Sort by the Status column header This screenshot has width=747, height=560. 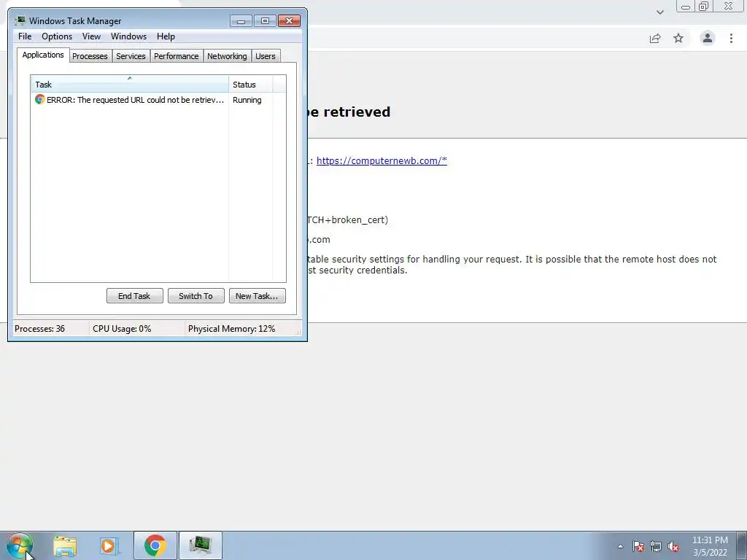click(251, 84)
